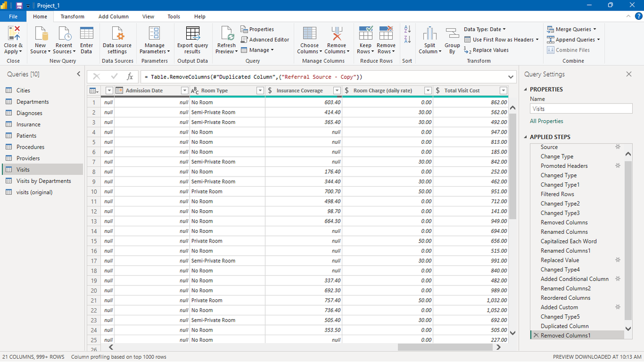The height and width of the screenshot is (362, 644).
Task: Sort descending with the Z-A icon
Action: (x=407, y=40)
